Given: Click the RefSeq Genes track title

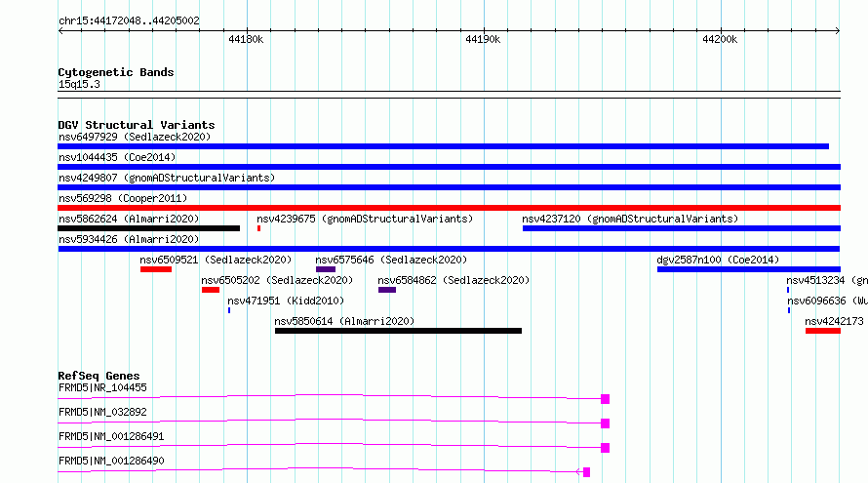Looking at the screenshot, I should 99,376.
